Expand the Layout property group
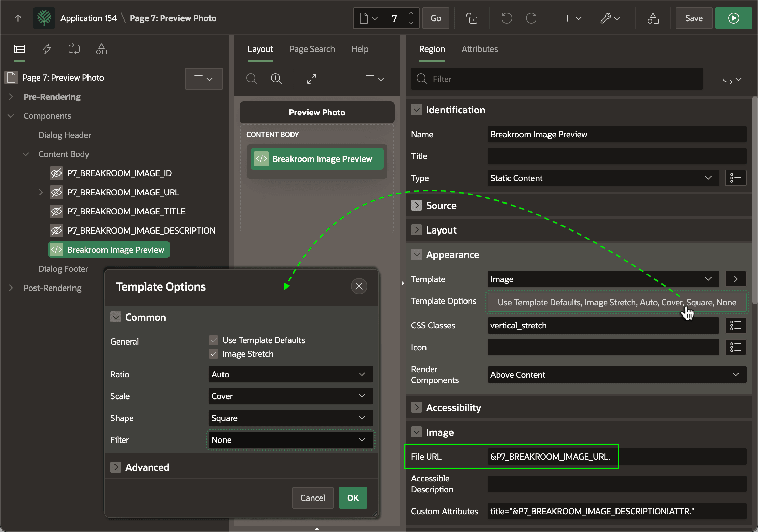This screenshot has width=758, height=532. tap(416, 230)
